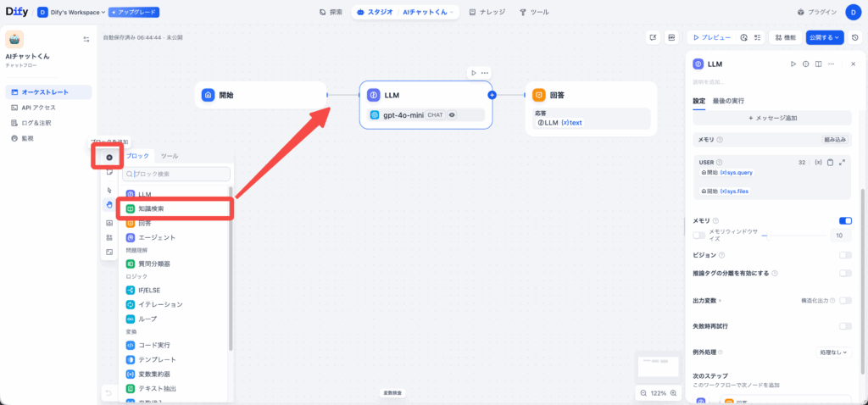Enable the ビジョン toggle
Screen dimensions: 868x405
844,255
